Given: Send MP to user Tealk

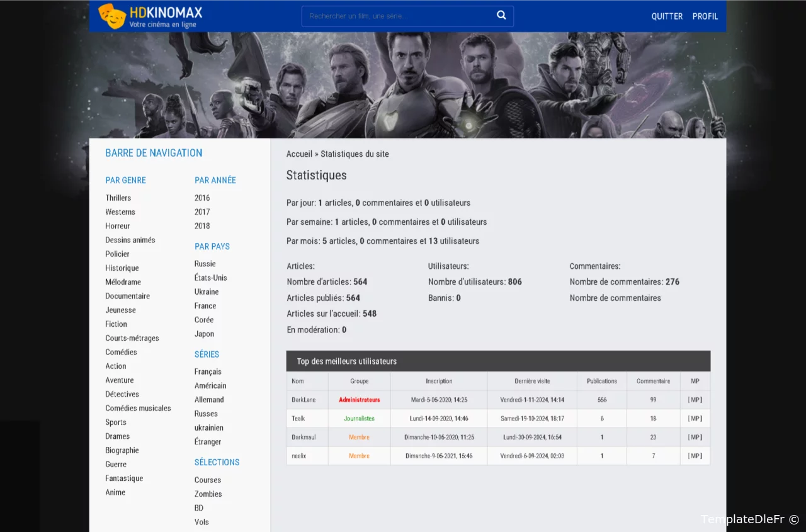Looking at the screenshot, I should tap(695, 419).
